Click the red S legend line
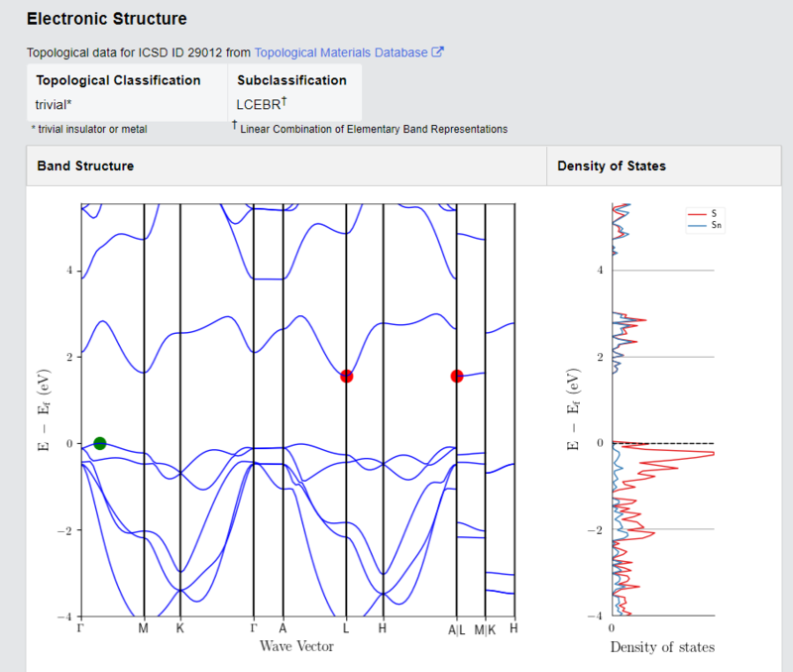This screenshot has width=793, height=672. point(697,214)
